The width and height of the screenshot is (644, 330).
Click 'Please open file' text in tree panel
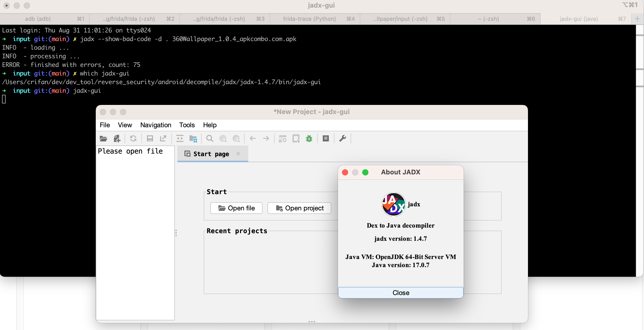(130, 151)
